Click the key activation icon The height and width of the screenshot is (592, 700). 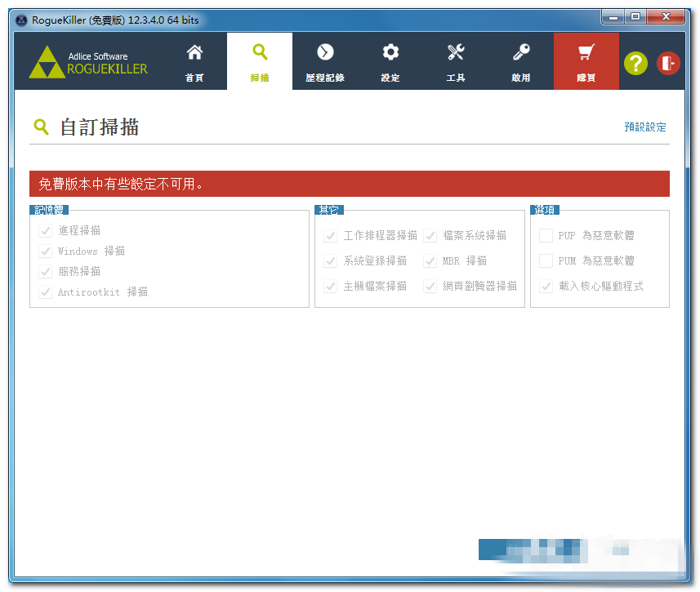pyautogui.click(x=521, y=53)
